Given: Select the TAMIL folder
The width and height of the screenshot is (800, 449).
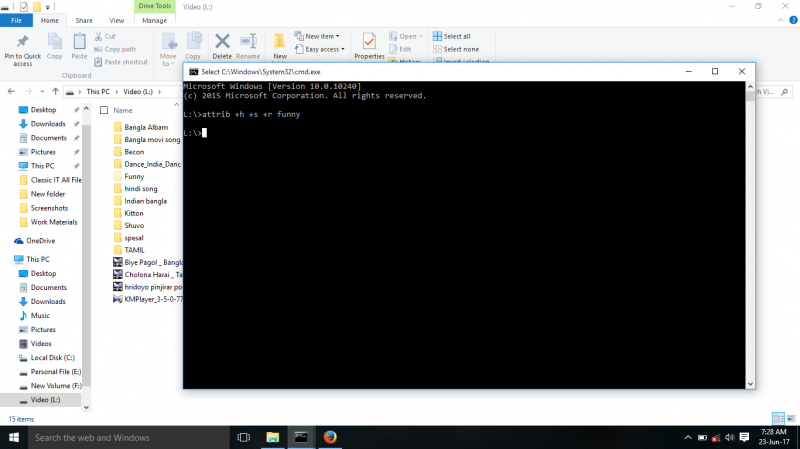Looking at the screenshot, I should pos(134,250).
